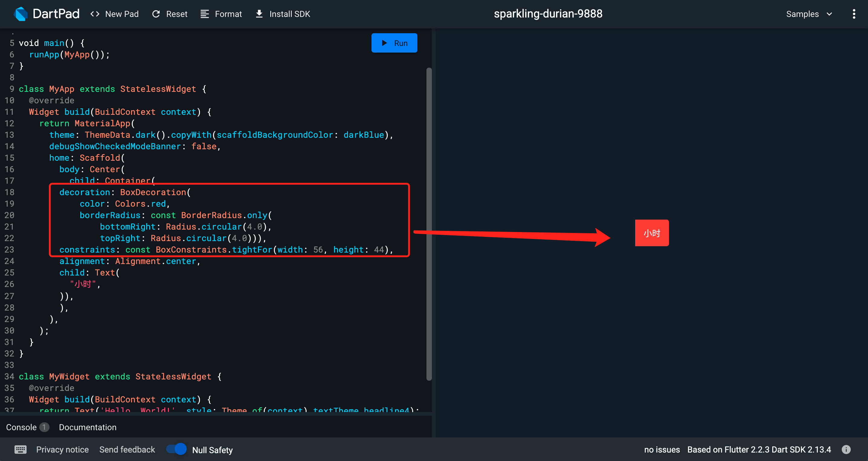Click the "小时" string on line 26

point(83,284)
